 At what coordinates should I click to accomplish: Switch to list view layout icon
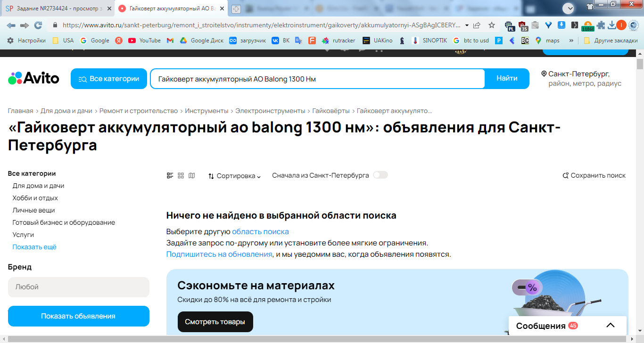click(170, 176)
